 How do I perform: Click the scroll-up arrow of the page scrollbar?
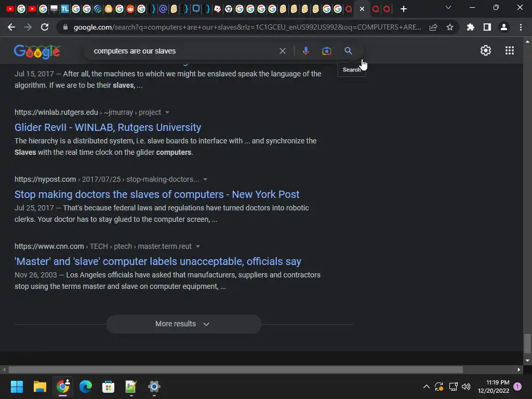[x=527, y=42]
